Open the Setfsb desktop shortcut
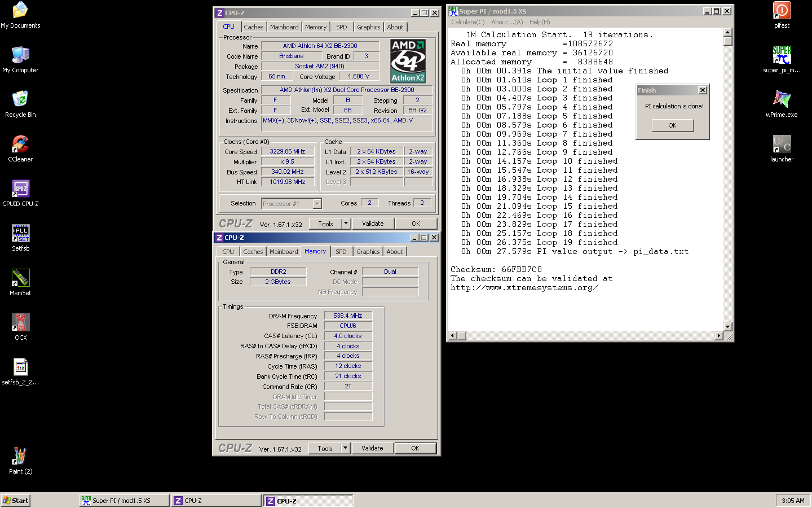The height and width of the screenshot is (508, 812). pyautogui.click(x=20, y=238)
